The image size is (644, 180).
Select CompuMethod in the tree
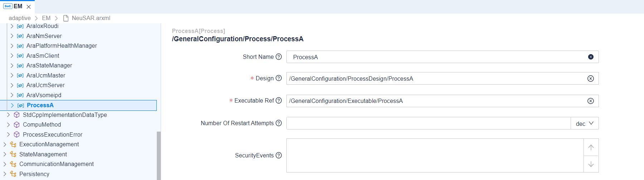[42, 125]
